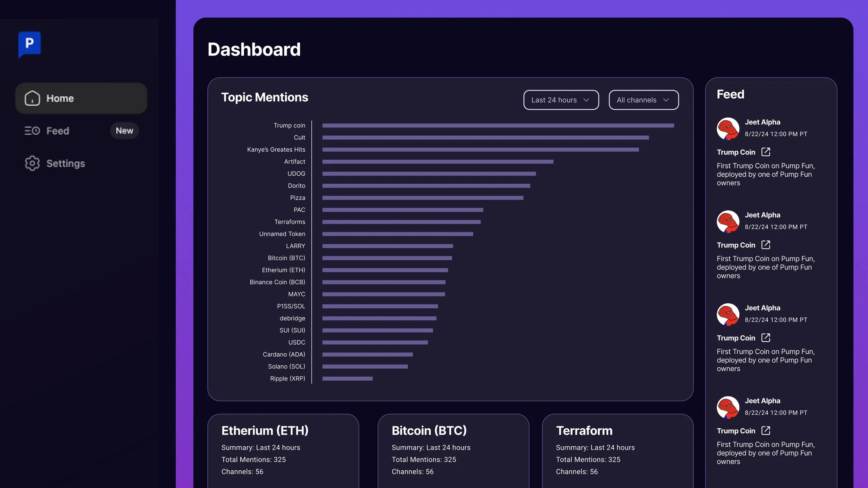Click the Feed list-clock icon
This screenshot has height=488, width=868.
(32, 131)
